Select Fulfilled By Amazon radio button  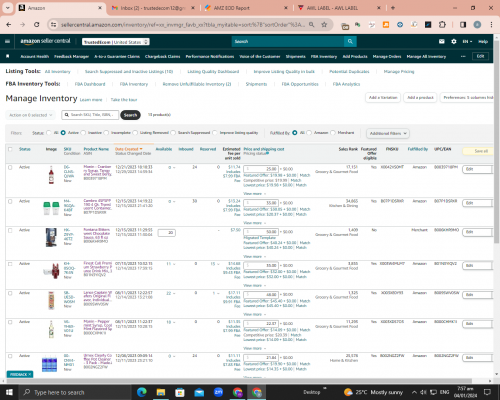click(309, 133)
